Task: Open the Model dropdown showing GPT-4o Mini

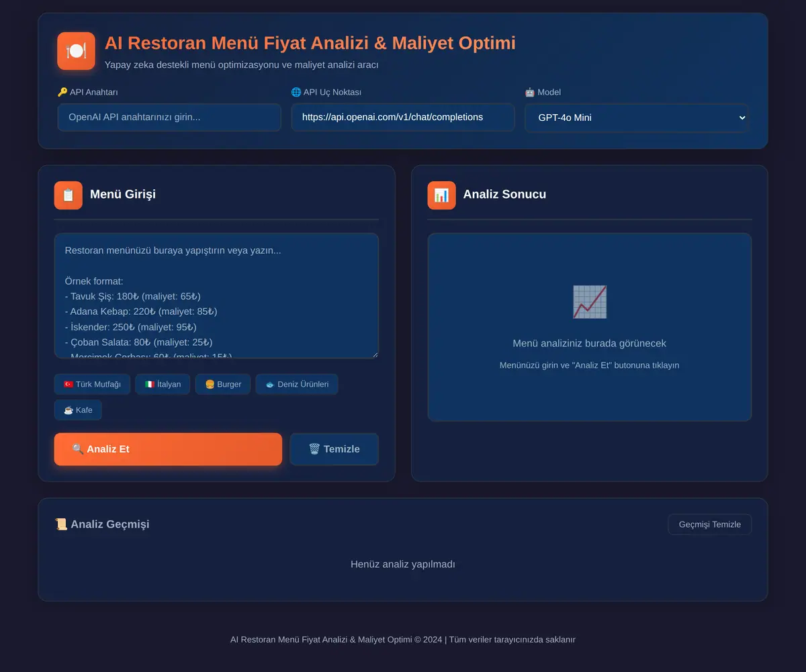Action: 637,118
